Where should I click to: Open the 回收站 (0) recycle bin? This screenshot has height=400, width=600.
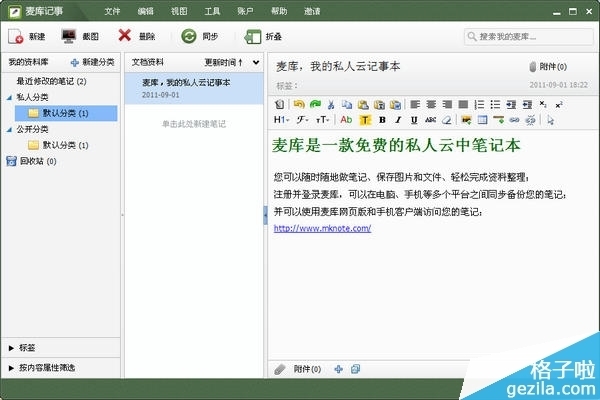[31, 161]
